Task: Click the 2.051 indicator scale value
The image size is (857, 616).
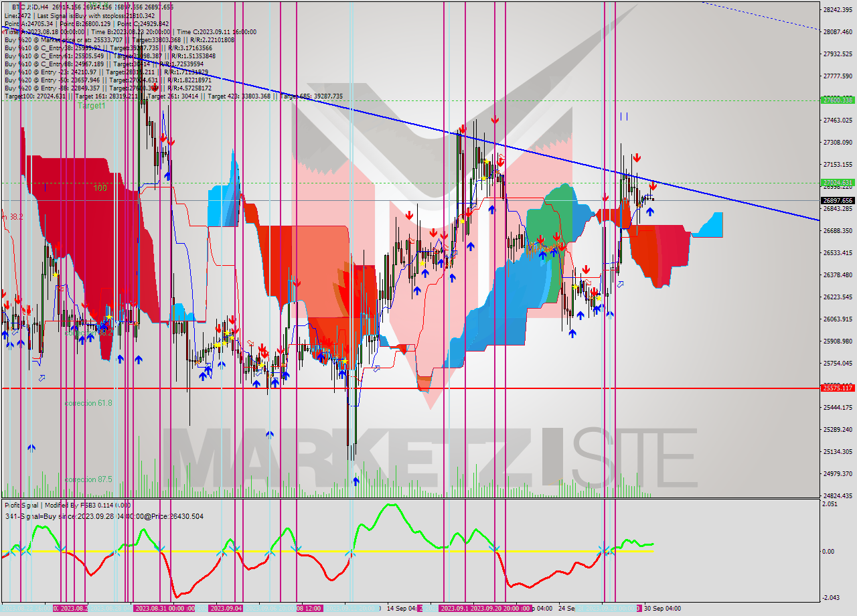Action: [829, 504]
